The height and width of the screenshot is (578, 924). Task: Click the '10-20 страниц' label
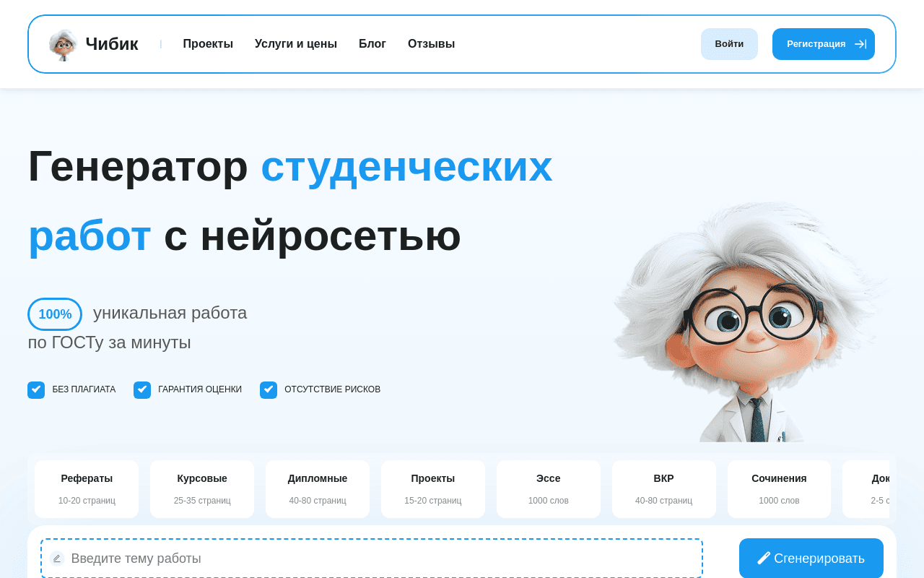point(87,501)
